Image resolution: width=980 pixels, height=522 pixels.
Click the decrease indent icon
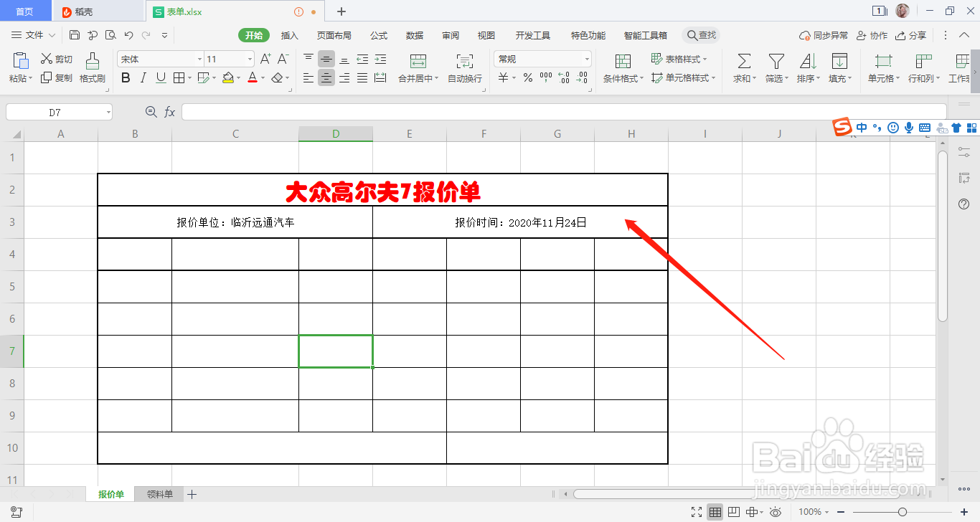point(362,59)
